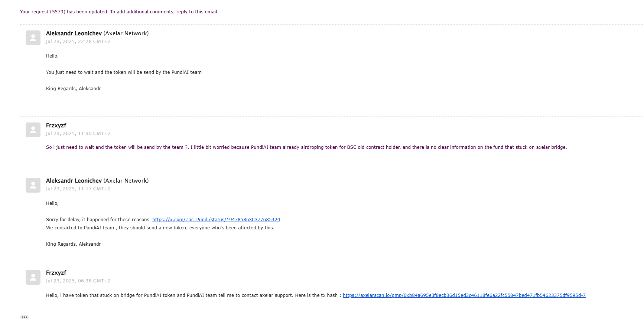Click Frzxyzf's avatar on the 11:30 message
644x324 pixels.
(33, 130)
